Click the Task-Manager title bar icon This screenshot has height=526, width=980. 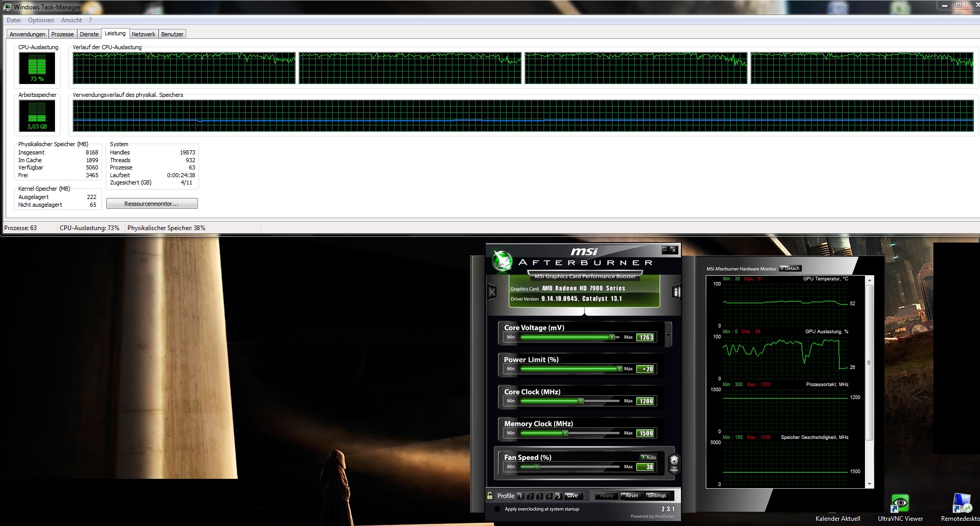[7, 7]
